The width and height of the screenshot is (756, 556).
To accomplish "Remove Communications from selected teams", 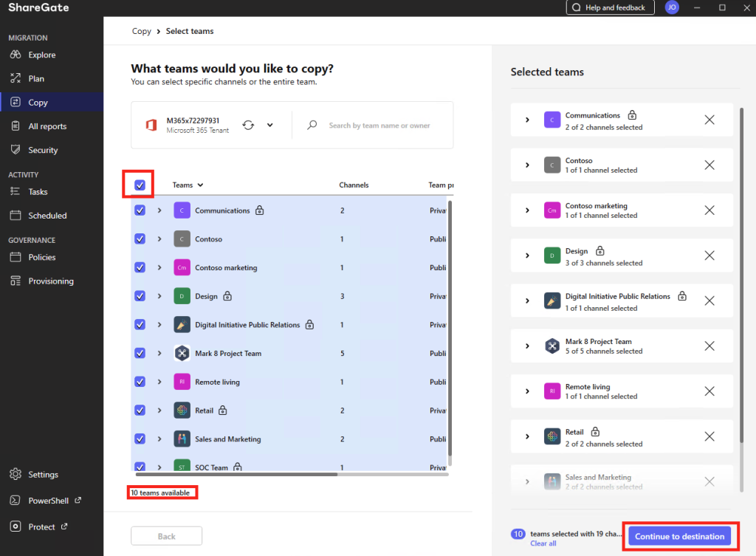I will [709, 120].
